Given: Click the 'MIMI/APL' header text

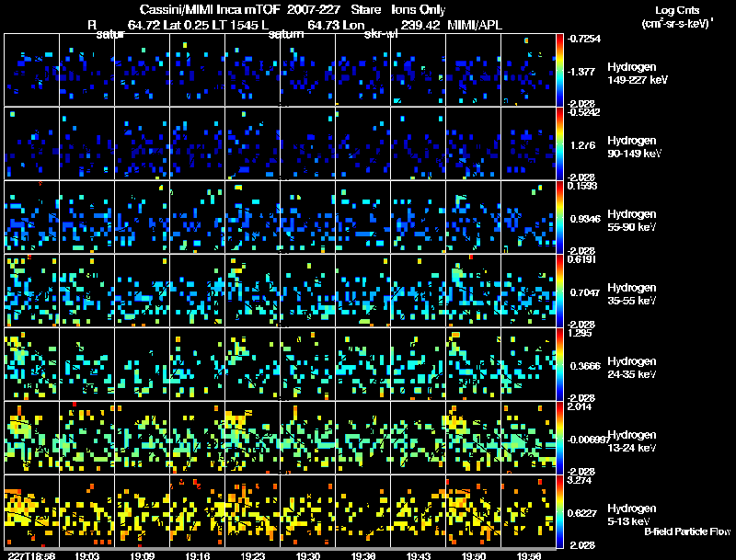Looking at the screenshot, I should click(x=475, y=26).
